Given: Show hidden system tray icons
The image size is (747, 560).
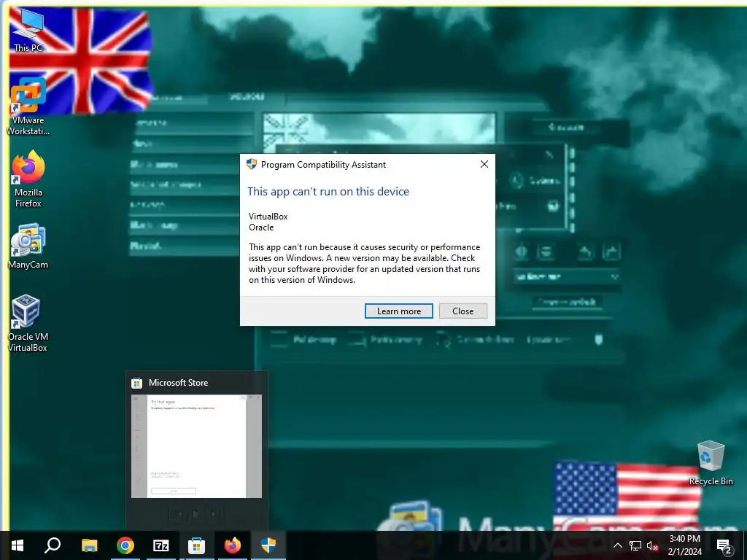Looking at the screenshot, I should tap(617, 545).
